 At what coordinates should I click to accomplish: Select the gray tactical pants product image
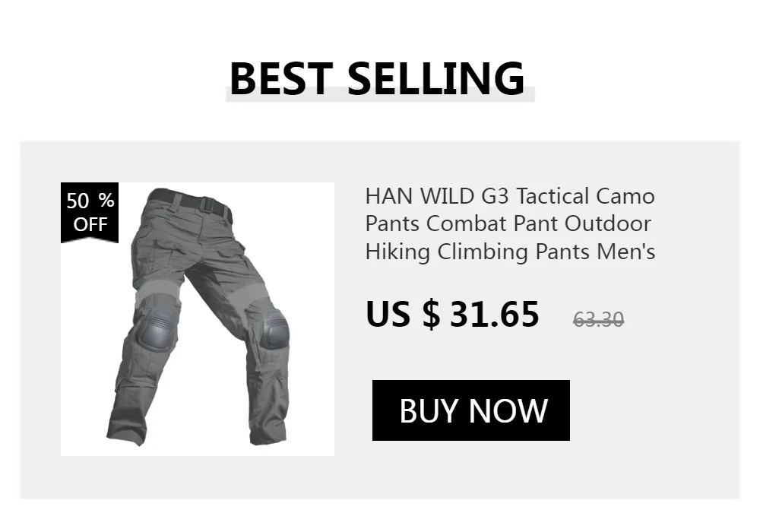198,319
